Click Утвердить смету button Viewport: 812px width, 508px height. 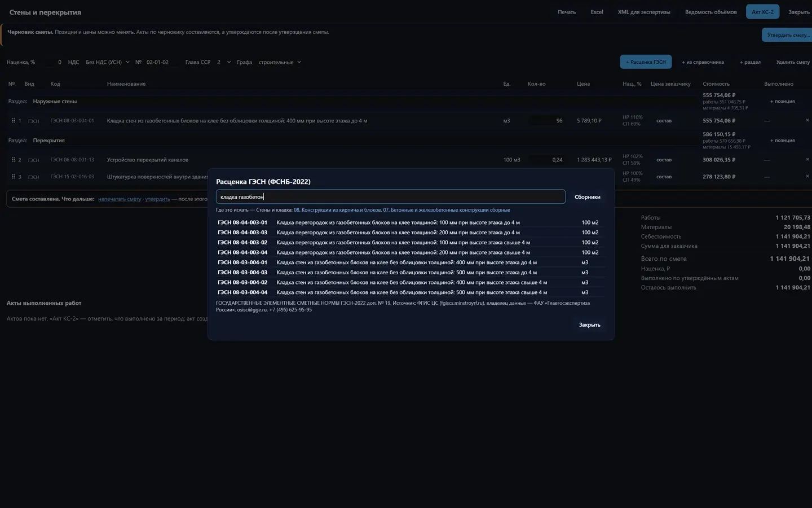coord(788,35)
